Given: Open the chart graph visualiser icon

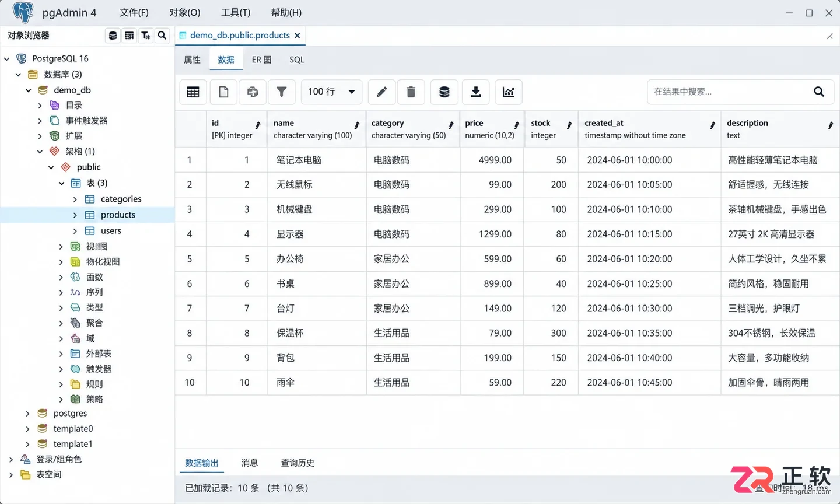Looking at the screenshot, I should (x=509, y=92).
